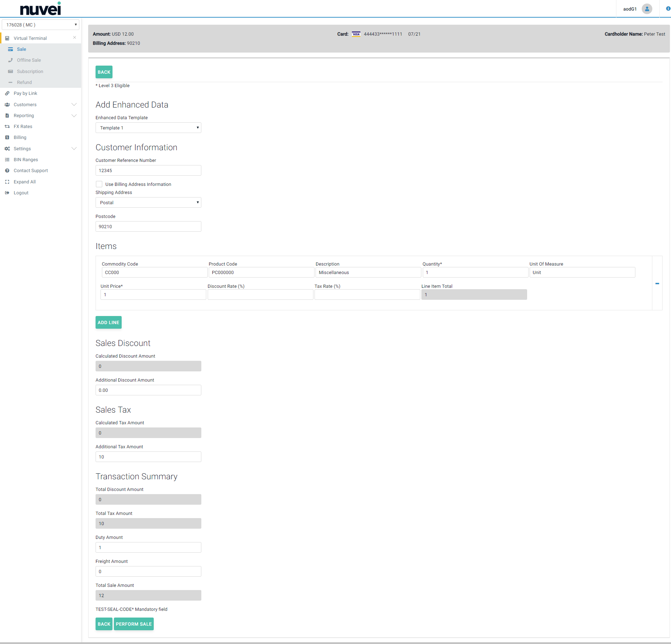Open the 176028 (MC) terminal selector
Viewport: 671px width, 644px height.
(x=41, y=25)
